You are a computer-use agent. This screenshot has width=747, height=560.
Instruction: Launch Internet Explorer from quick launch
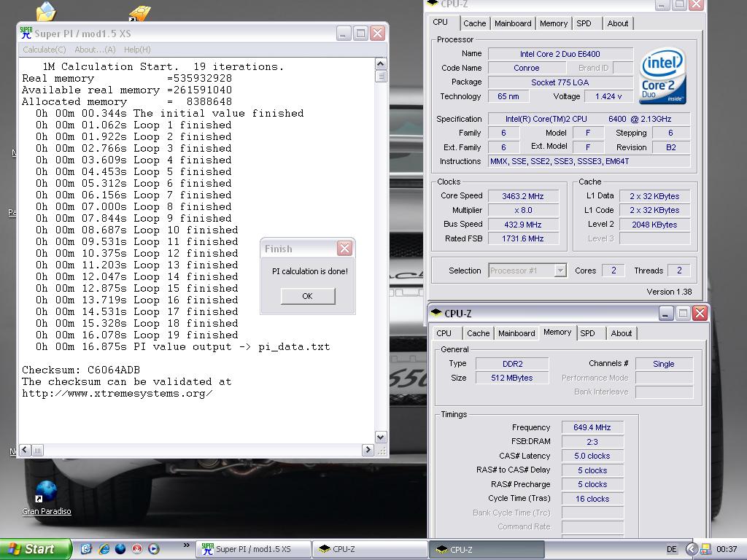pyautogui.click(x=104, y=548)
